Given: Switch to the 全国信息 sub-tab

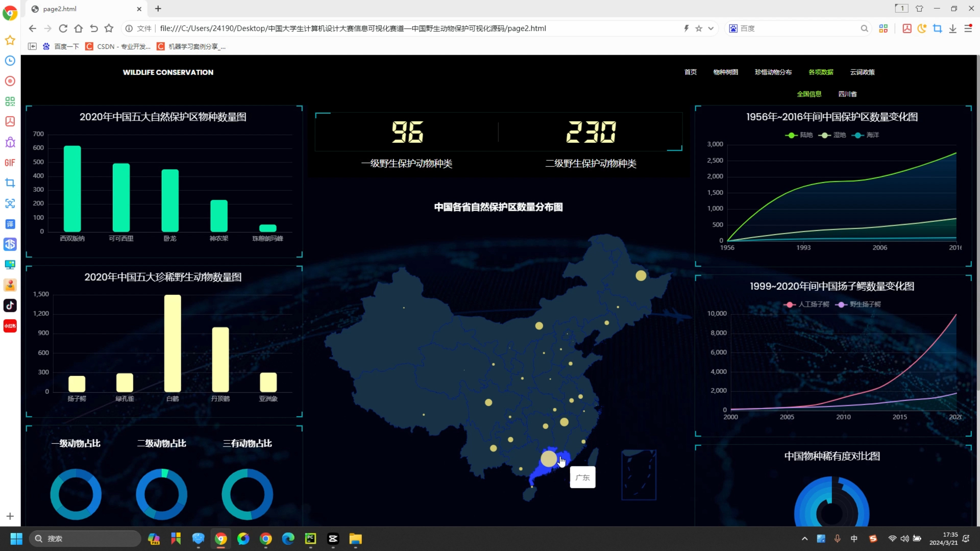Looking at the screenshot, I should 810,94.
